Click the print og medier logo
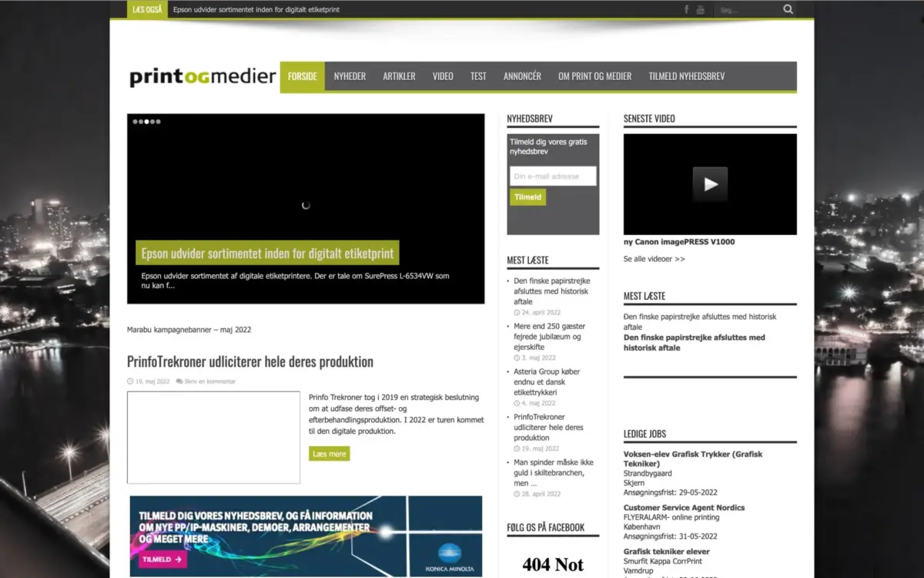Viewport: 924px width, 578px height. pos(203,76)
